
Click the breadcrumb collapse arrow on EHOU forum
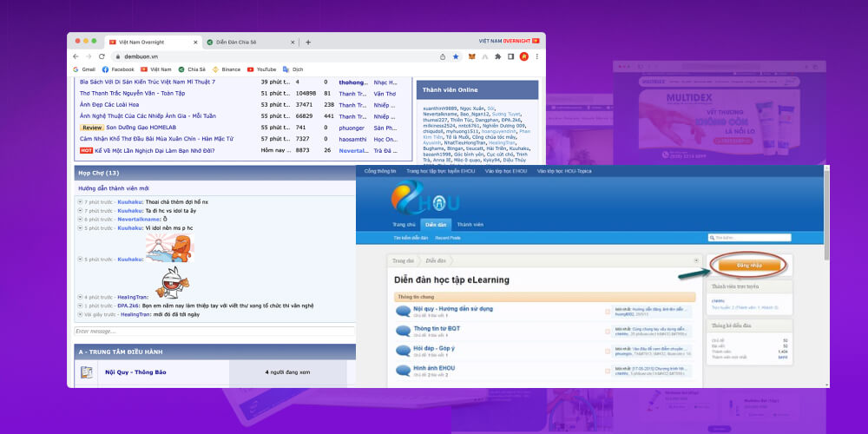point(696,260)
